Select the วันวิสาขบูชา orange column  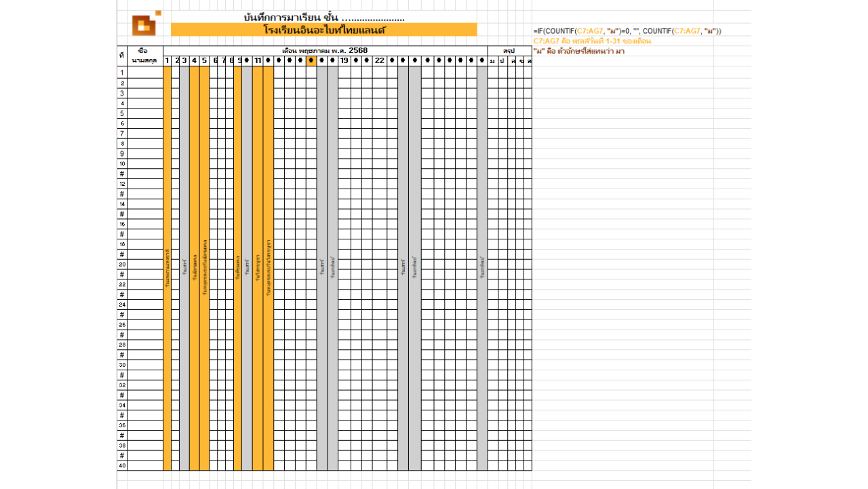click(257, 271)
